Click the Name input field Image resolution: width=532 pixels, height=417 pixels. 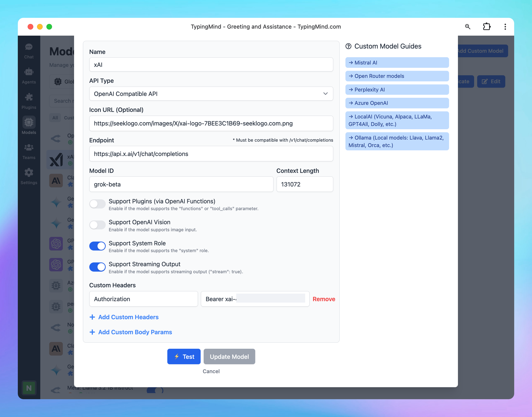pos(211,64)
